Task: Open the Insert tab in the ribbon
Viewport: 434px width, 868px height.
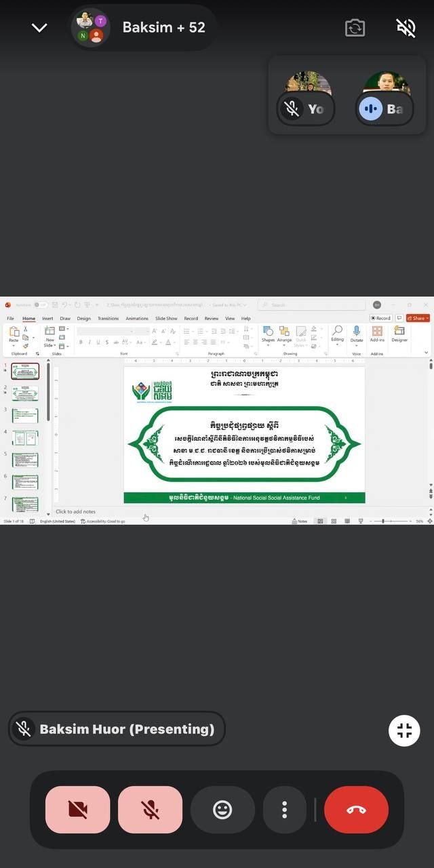Action: [47, 318]
